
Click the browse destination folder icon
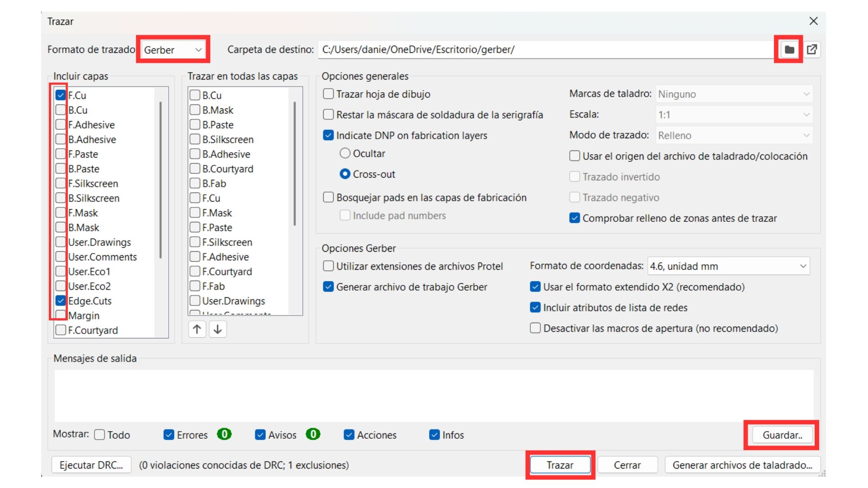789,50
